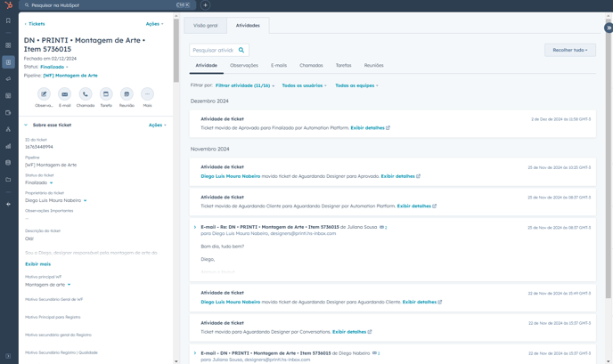This screenshot has height=364, width=613.
Task: Open the bookmarks icon in left sidebar
Action: coord(9,20)
